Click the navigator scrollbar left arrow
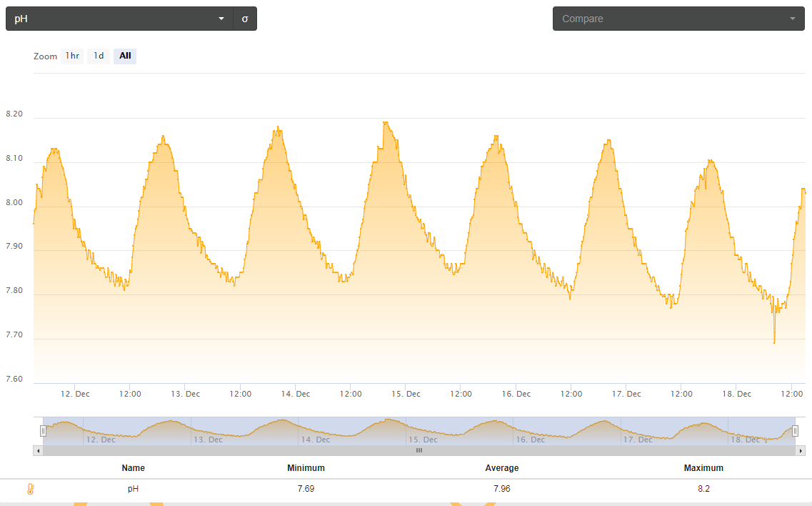Viewport: 812px width, 506px height. point(38,450)
